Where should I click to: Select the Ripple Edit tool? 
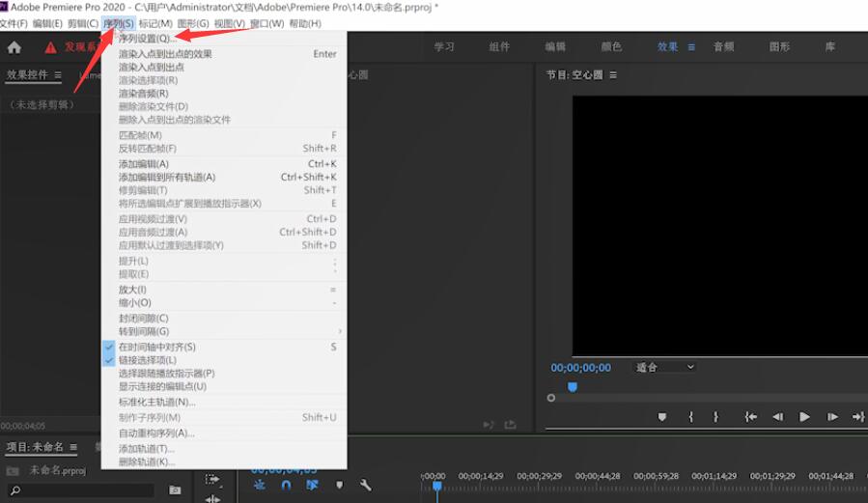(x=212, y=498)
